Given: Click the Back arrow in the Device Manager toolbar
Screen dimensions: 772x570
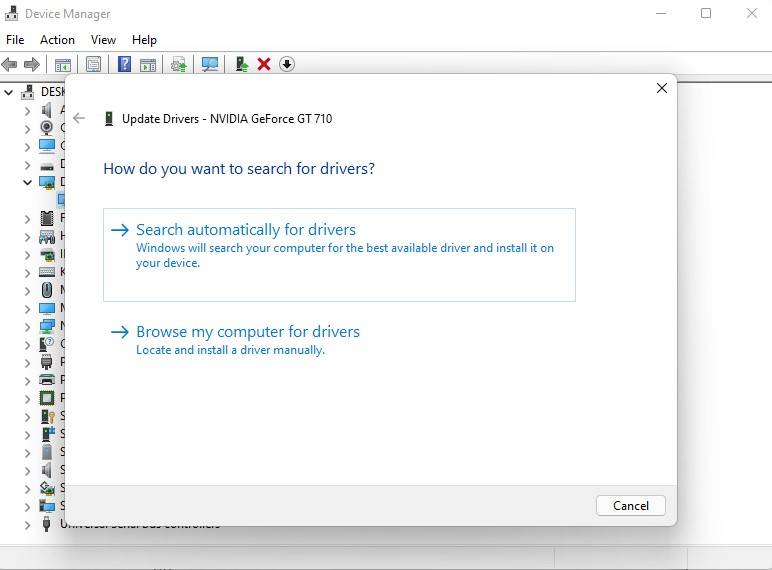Looking at the screenshot, I should 9,64.
